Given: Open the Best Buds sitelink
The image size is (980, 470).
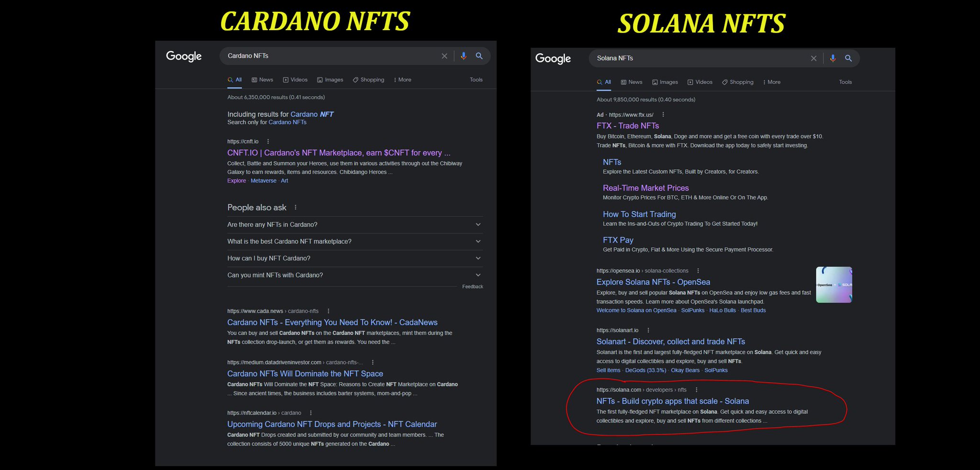Looking at the screenshot, I should click(x=753, y=311).
